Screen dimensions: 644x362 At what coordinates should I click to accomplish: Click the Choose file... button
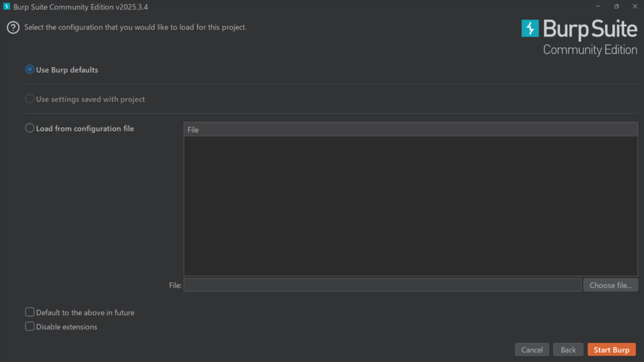[611, 285]
